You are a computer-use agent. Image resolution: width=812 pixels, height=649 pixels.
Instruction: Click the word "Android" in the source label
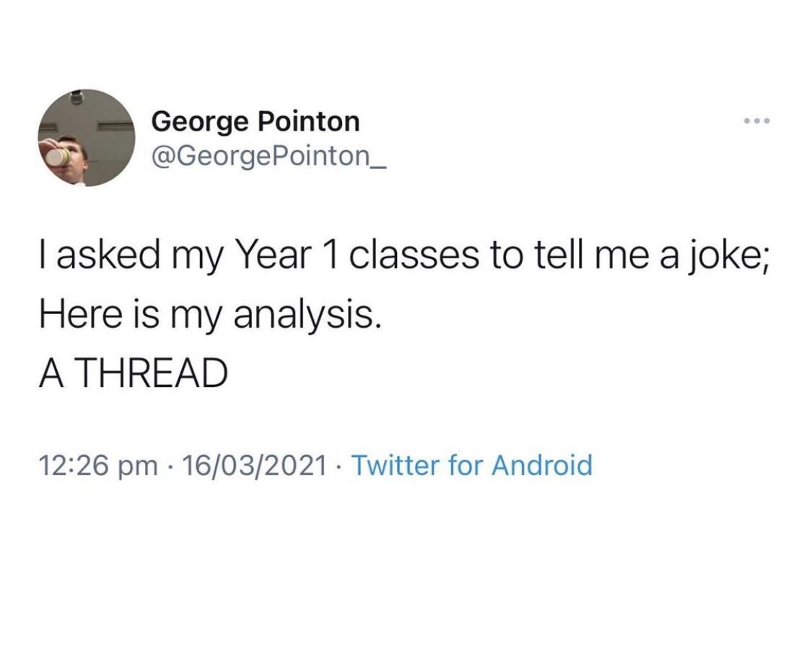point(541,466)
